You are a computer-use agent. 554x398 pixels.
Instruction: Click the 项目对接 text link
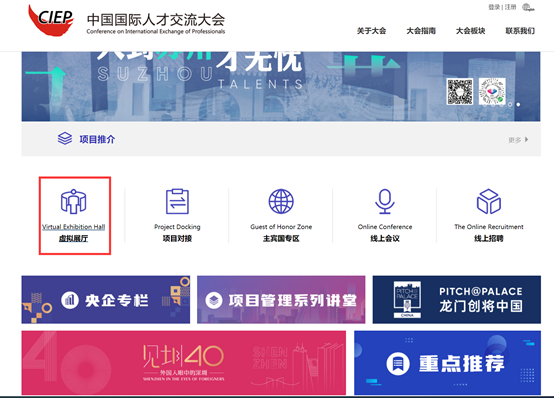[x=177, y=239]
